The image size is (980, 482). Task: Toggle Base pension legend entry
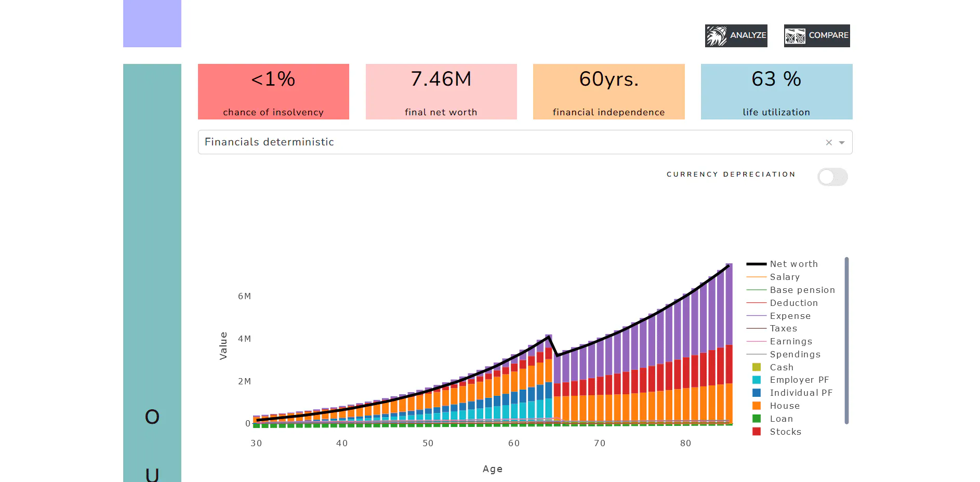(x=802, y=290)
